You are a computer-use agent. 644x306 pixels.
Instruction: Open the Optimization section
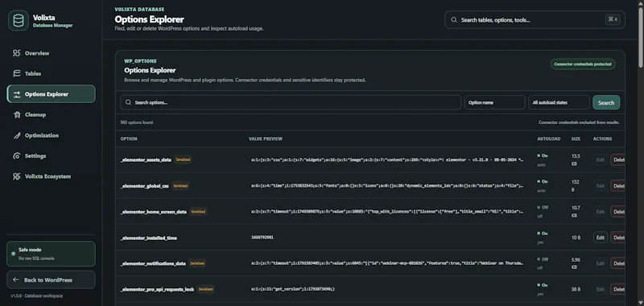(51, 135)
